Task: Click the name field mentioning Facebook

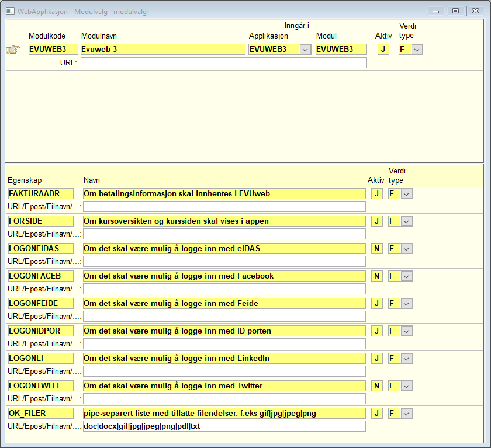Action: click(224, 276)
